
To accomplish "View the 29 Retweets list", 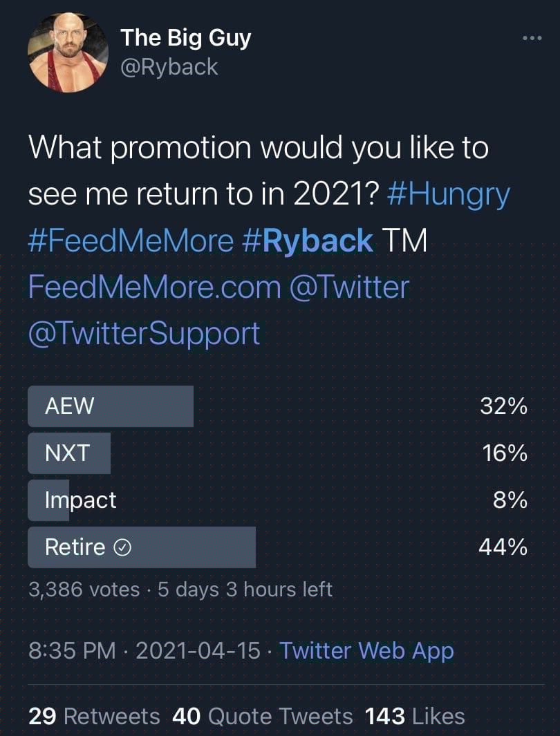I will coord(94,717).
